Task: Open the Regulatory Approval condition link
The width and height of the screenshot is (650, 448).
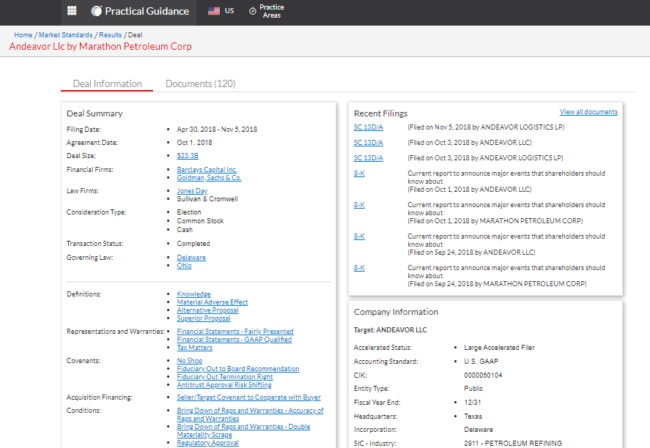Action: tap(208, 443)
